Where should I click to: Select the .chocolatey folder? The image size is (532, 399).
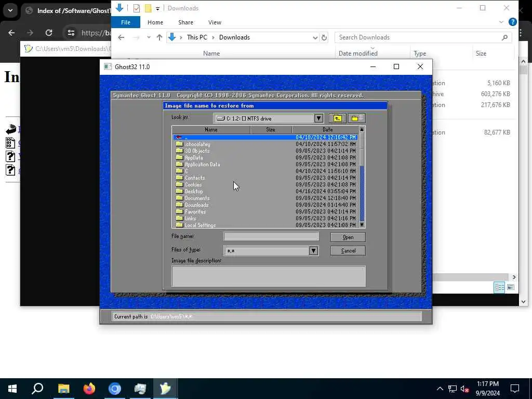265,144
